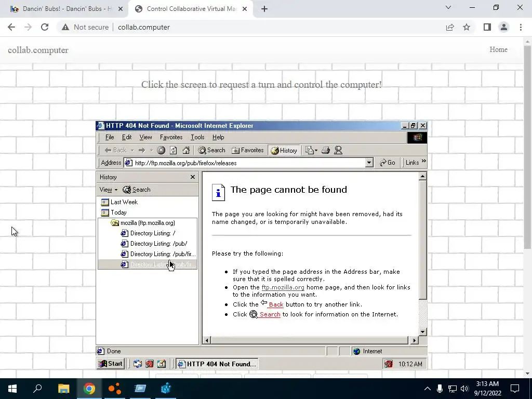The width and height of the screenshot is (532, 399).
Task: Open the ftp.mozilla.org link
Action: click(283, 287)
